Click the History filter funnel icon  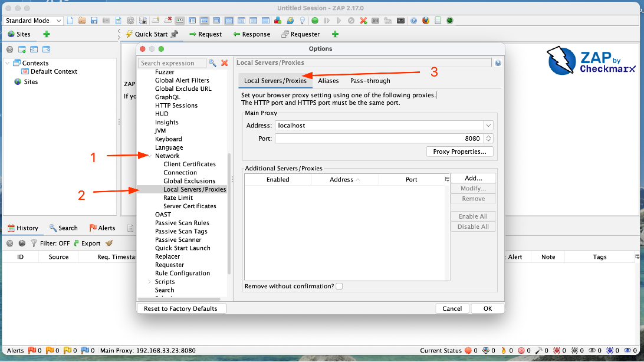34,243
